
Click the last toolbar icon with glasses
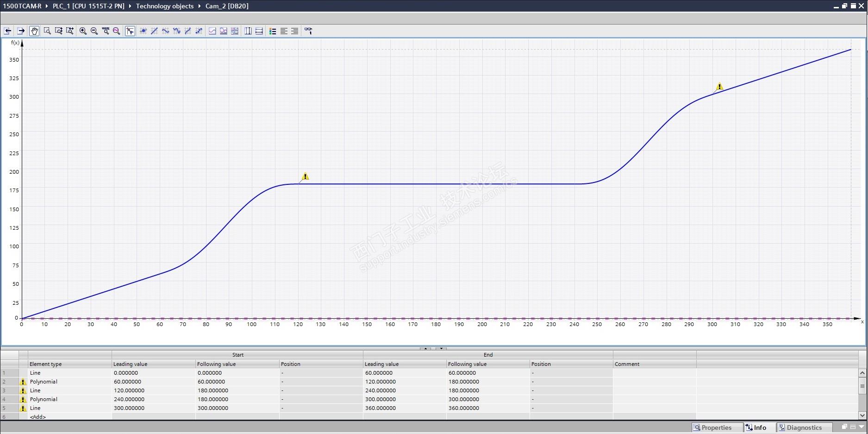click(x=308, y=31)
